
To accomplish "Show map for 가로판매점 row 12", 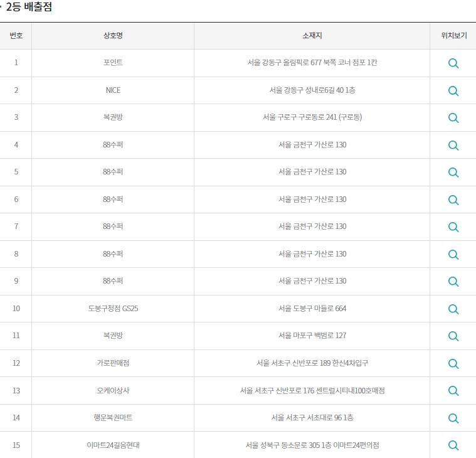I will pyautogui.click(x=453, y=363).
